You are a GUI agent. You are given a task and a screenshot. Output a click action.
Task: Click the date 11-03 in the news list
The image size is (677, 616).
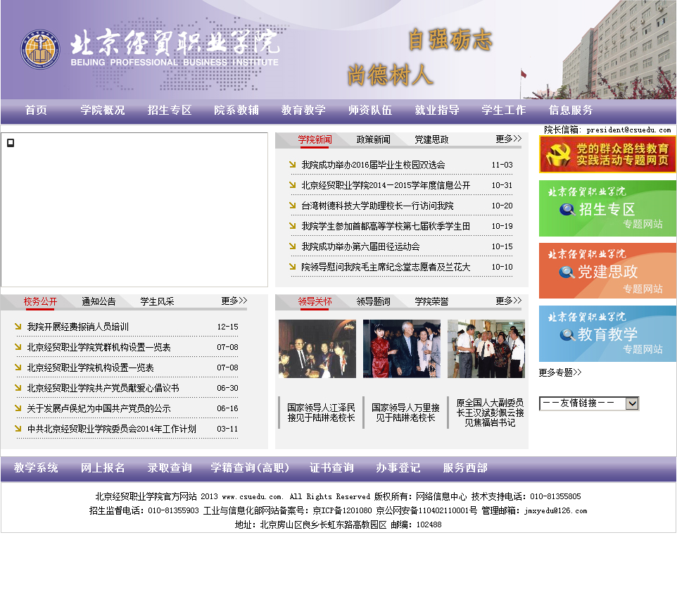tap(502, 165)
